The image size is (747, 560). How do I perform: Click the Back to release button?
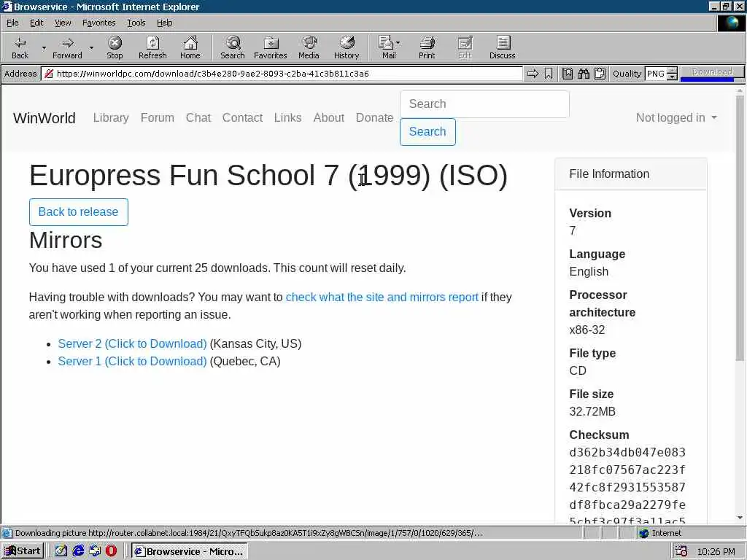pos(79,212)
